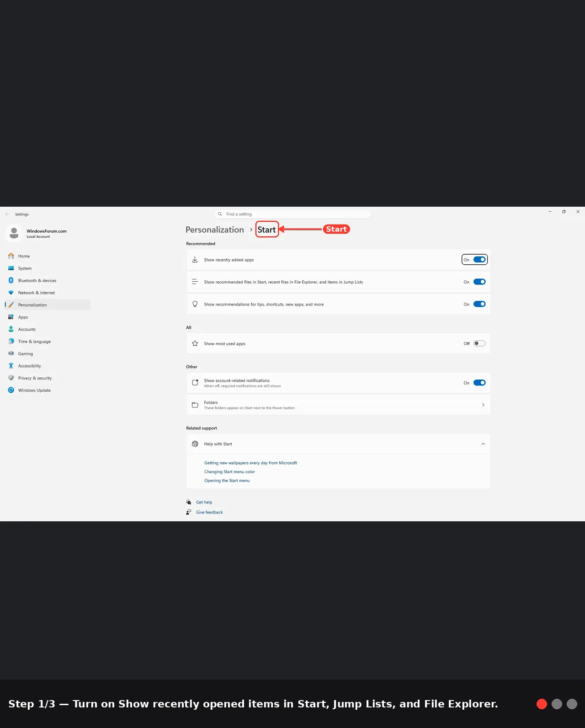Viewport: 585px width, 728px height.
Task: Click the Give feedback link text
Action: pyautogui.click(x=209, y=512)
